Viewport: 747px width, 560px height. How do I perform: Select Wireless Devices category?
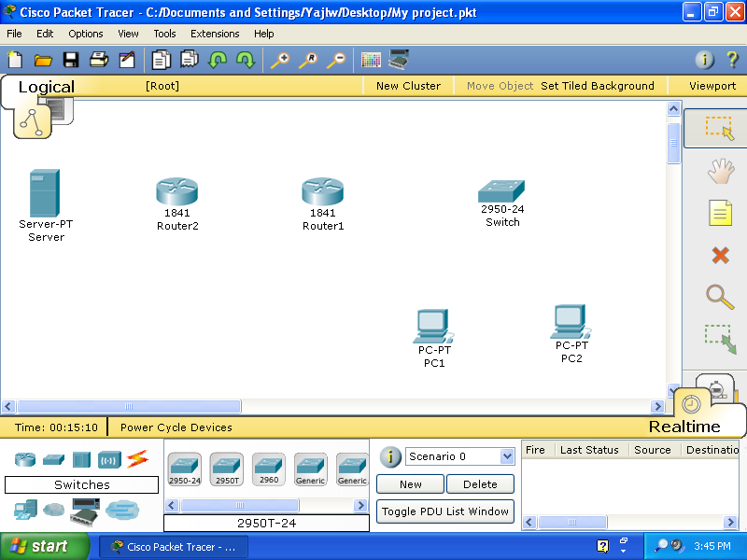109,460
